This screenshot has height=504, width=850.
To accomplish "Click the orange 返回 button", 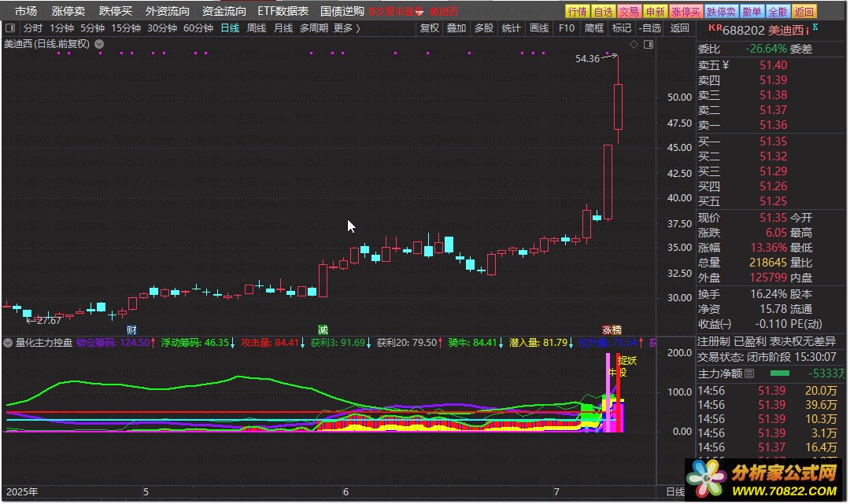I will click(804, 11).
